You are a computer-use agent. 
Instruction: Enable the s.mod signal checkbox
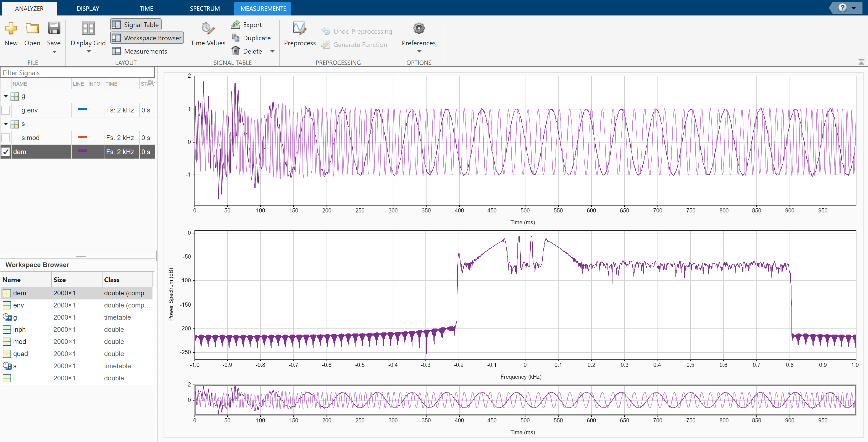(x=6, y=138)
